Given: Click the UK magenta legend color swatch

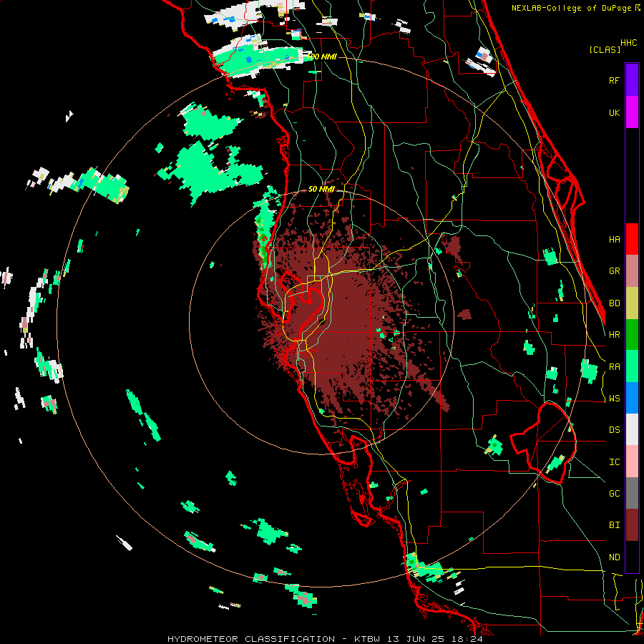Looking at the screenshot, I should [632, 112].
